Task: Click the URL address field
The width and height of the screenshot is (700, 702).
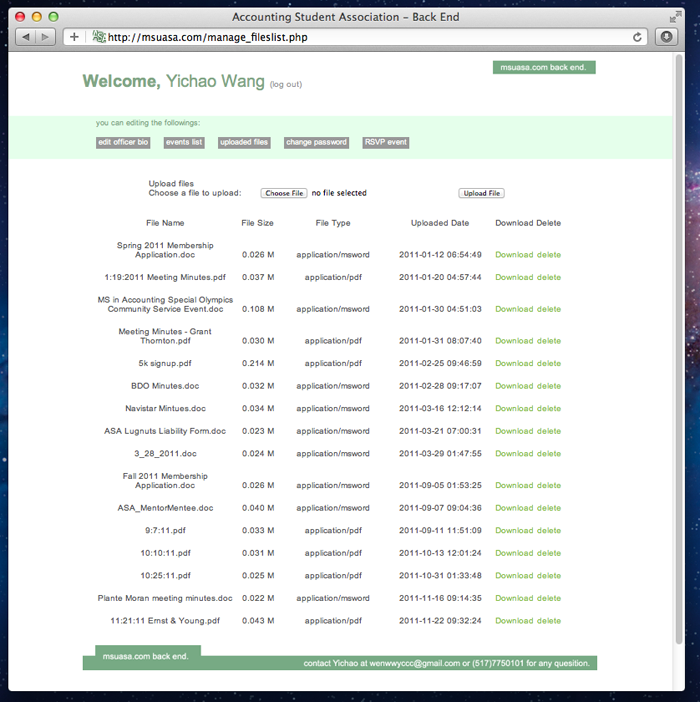Action: tap(360, 37)
